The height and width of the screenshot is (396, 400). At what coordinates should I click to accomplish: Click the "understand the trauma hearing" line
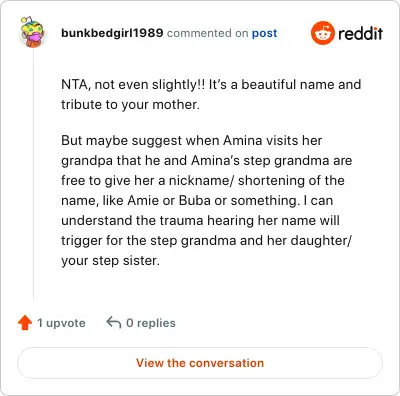click(x=200, y=221)
